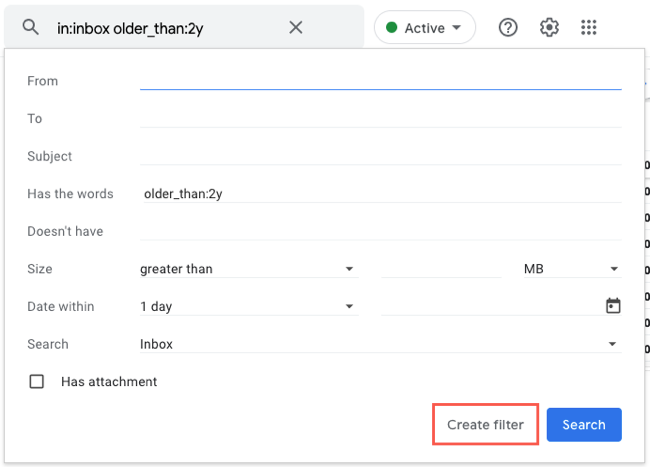Expand the Search 'Inbox' folder dropdown

pyautogui.click(x=381, y=344)
